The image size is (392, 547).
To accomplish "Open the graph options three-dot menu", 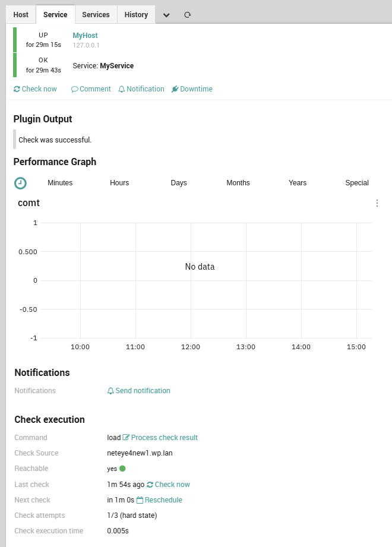I will (x=377, y=203).
